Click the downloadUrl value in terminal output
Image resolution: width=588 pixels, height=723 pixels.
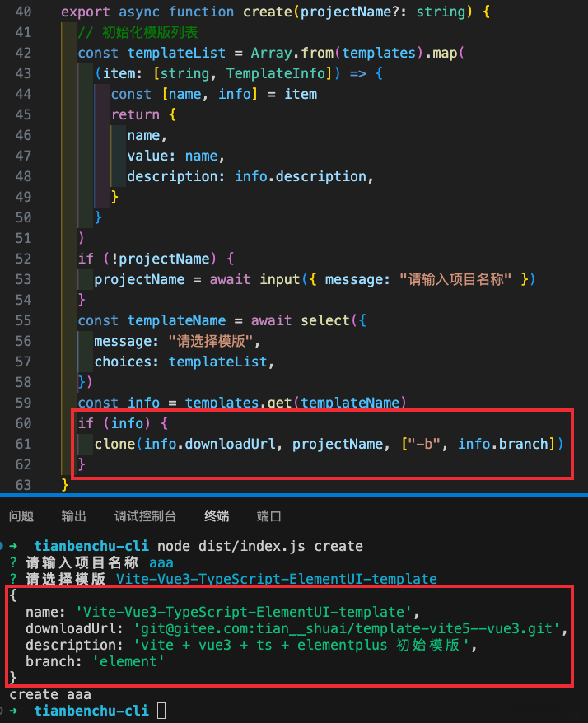(x=347, y=628)
